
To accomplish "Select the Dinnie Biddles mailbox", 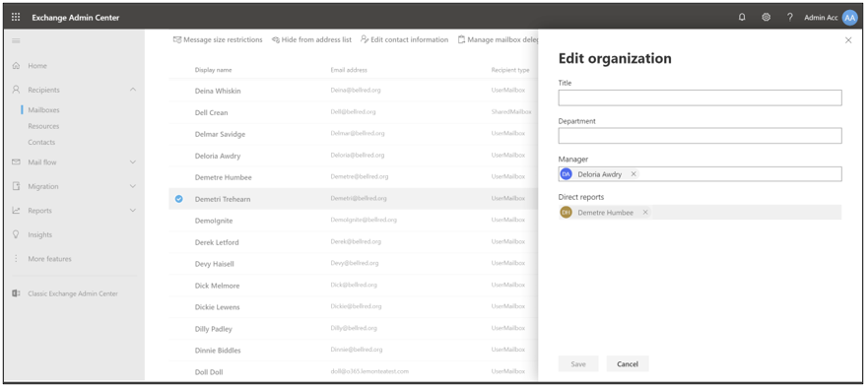I will click(353, 350).
